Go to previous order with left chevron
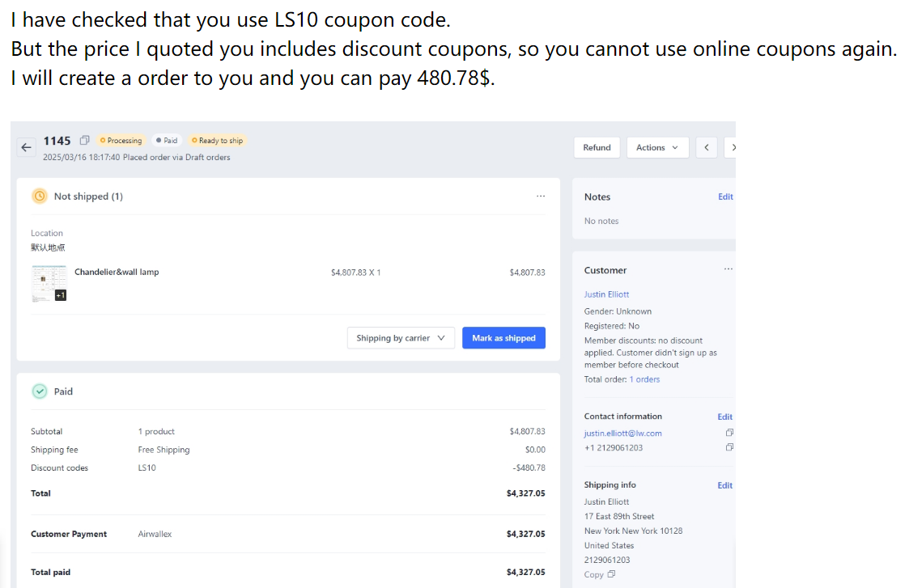Screen dimensions: 909x588 point(706,148)
